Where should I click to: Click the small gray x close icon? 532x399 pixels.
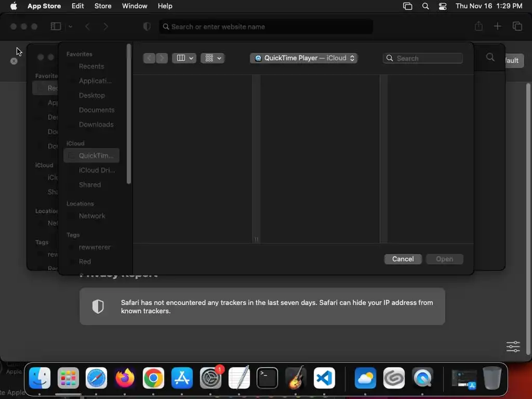tap(14, 61)
